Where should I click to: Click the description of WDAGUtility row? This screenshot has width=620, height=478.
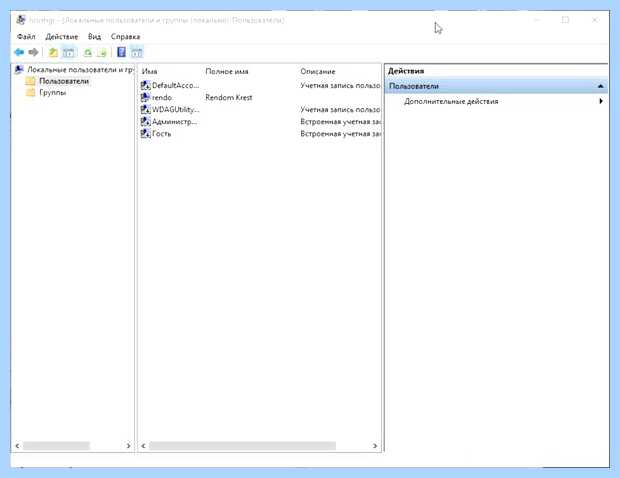pyautogui.click(x=340, y=109)
